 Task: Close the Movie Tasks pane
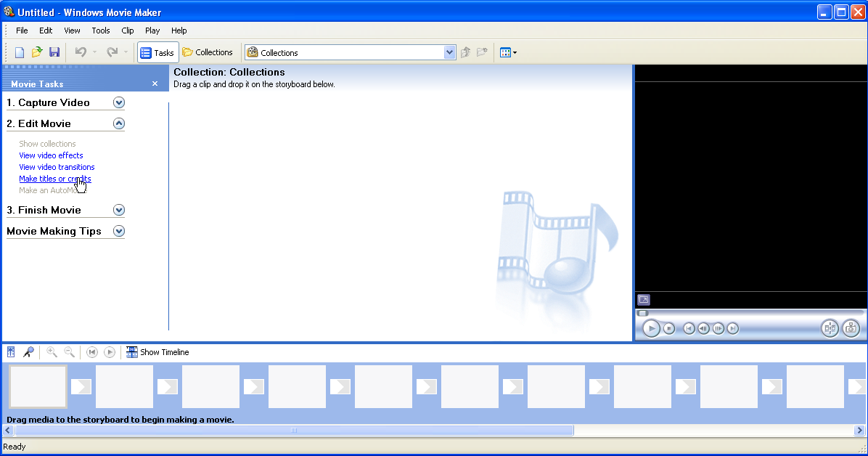[x=155, y=84]
